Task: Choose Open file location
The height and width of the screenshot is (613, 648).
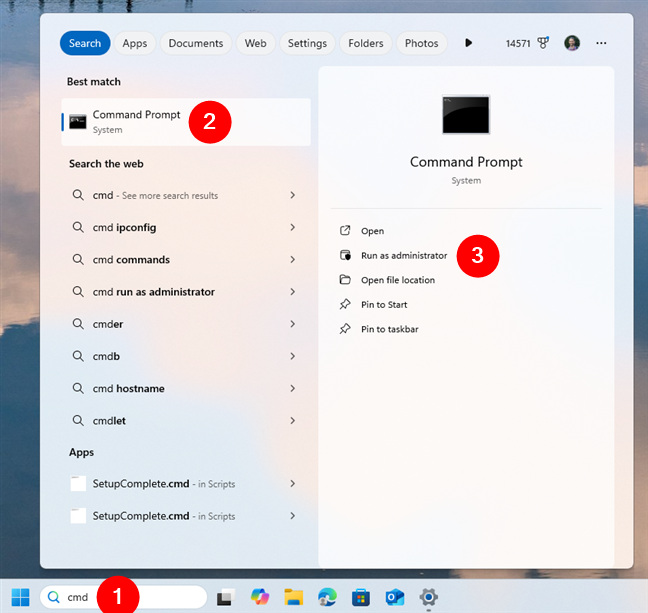Action: coord(398,280)
